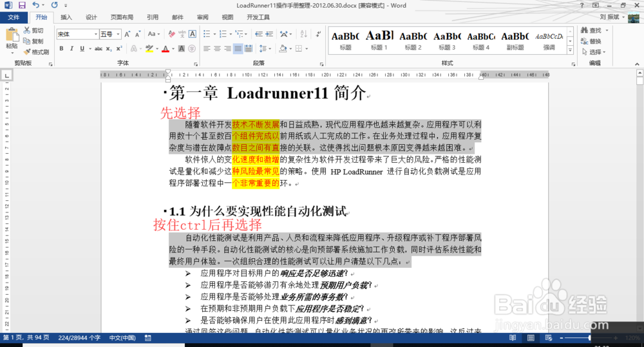Screen dimensions: 644x347
Task: Switch to print layout view in status bar
Action: point(531,337)
